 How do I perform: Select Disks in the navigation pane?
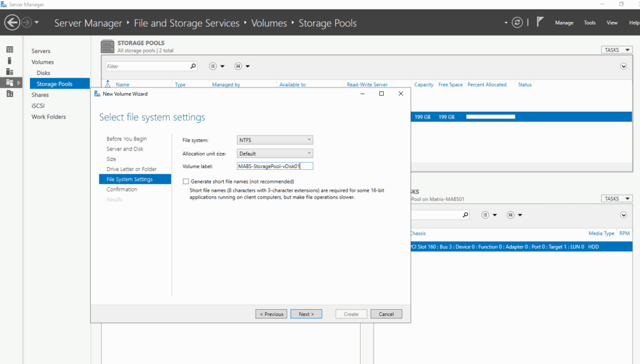click(43, 73)
